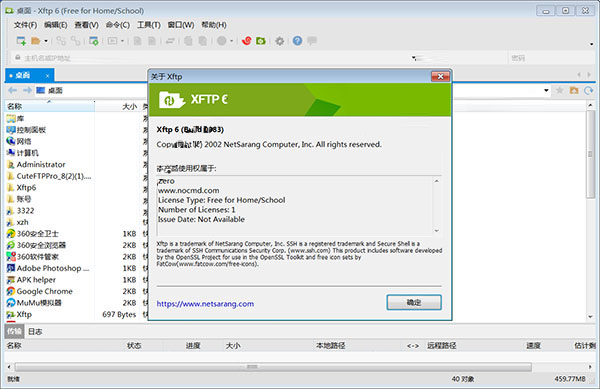Click the new terminal icon in toolbar
Viewport: 600px width, 389px height.
(112, 41)
